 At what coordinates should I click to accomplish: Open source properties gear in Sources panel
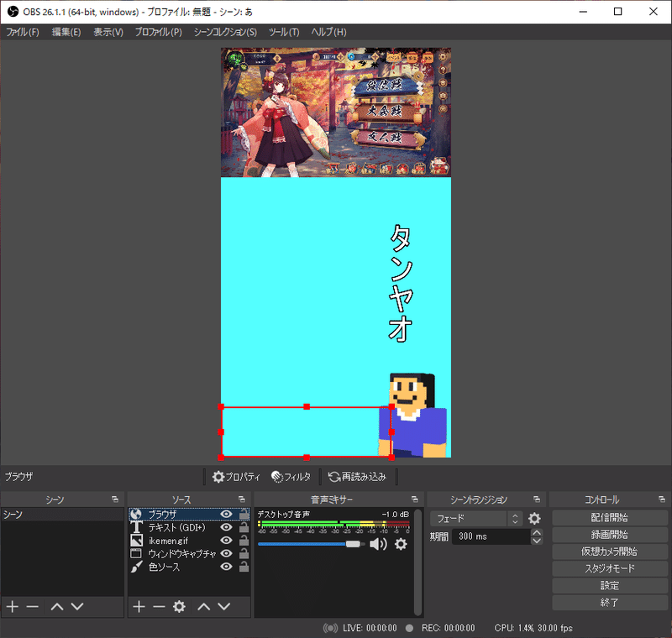click(x=179, y=606)
